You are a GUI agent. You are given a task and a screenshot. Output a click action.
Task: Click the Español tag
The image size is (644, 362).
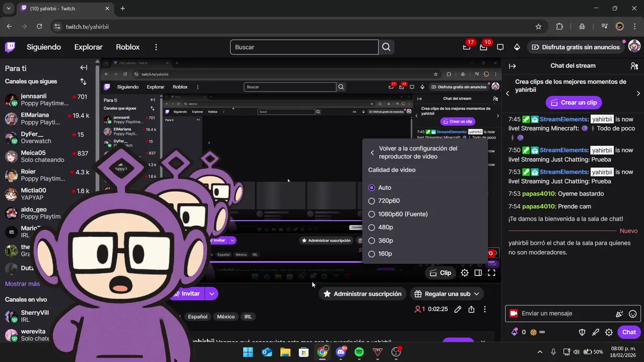[x=198, y=317]
